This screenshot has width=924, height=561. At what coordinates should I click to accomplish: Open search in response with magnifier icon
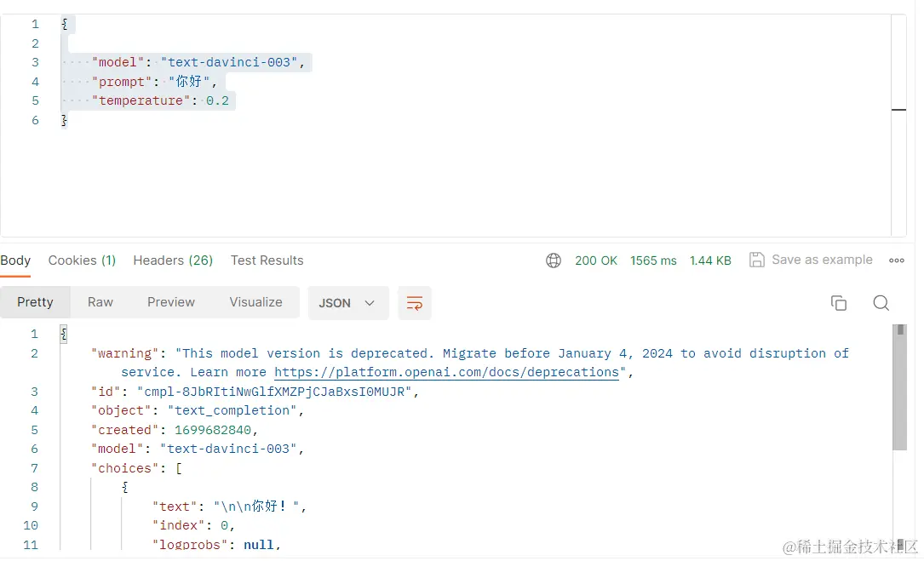pyautogui.click(x=881, y=303)
